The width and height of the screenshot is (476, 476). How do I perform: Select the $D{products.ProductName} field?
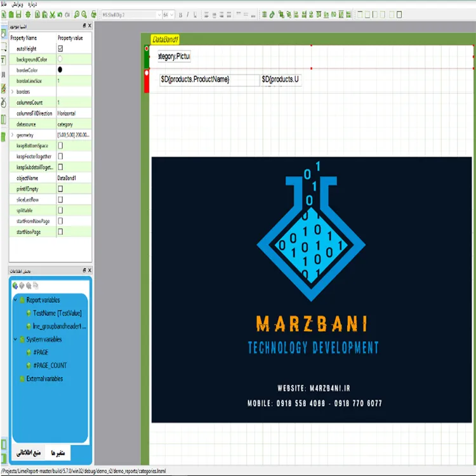195,79
